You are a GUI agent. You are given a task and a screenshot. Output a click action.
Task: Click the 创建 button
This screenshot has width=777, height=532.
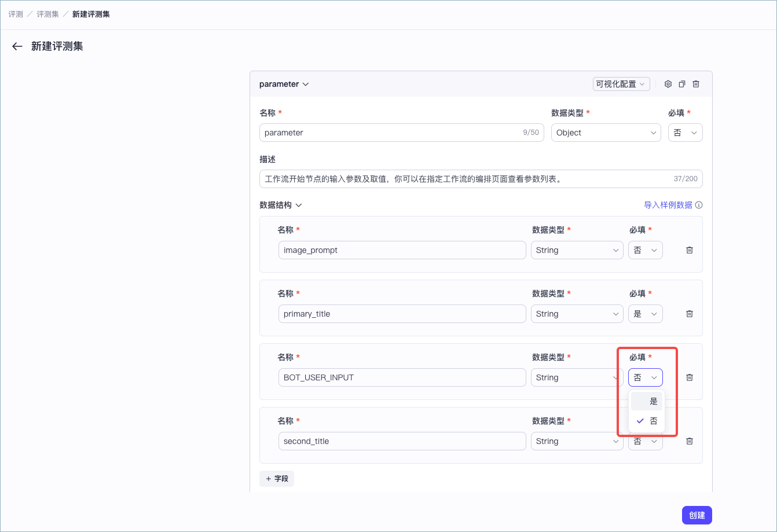coord(697,515)
